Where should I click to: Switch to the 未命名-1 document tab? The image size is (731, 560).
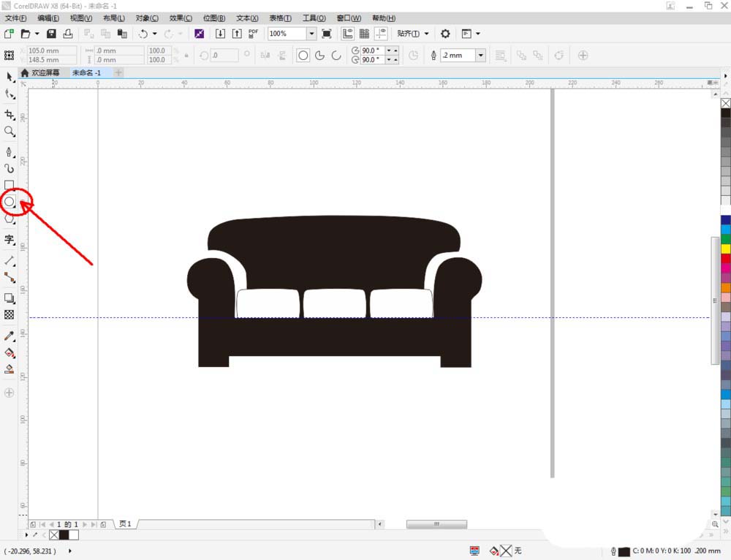click(x=87, y=72)
